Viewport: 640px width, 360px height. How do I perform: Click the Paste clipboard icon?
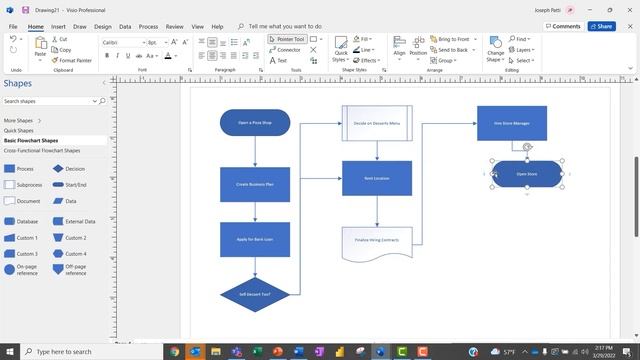point(40,43)
